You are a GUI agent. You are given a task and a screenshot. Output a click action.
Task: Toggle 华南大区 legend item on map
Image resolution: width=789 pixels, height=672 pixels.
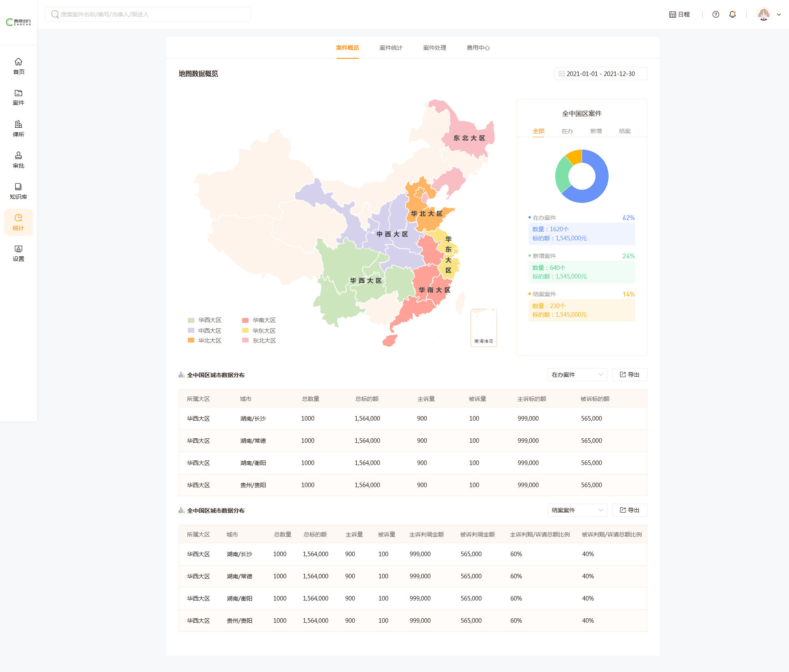(259, 320)
